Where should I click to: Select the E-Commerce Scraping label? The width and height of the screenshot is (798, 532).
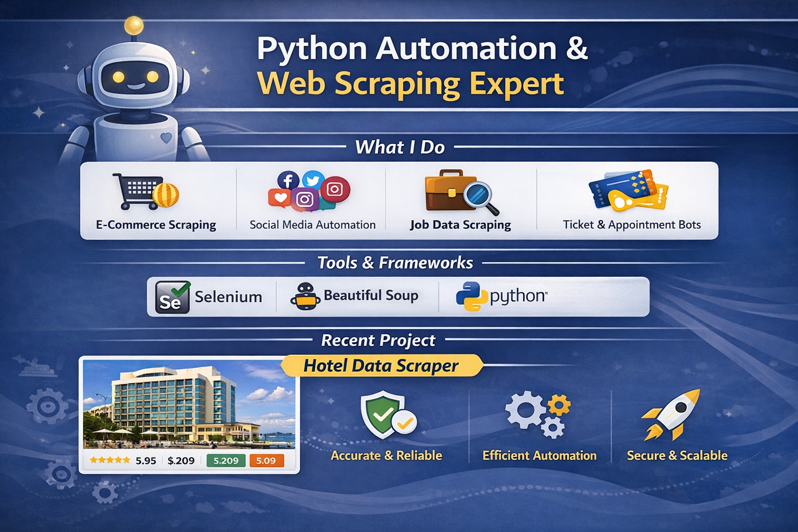156,225
